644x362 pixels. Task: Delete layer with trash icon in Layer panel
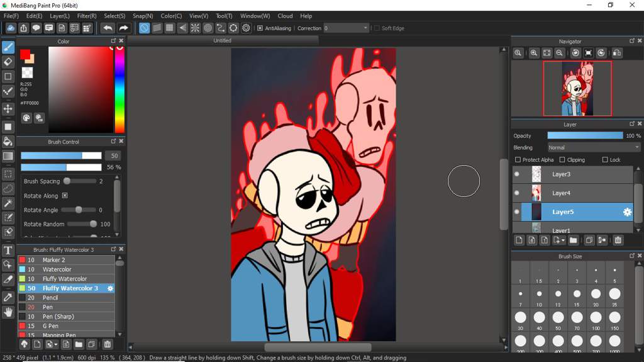coord(618,240)
